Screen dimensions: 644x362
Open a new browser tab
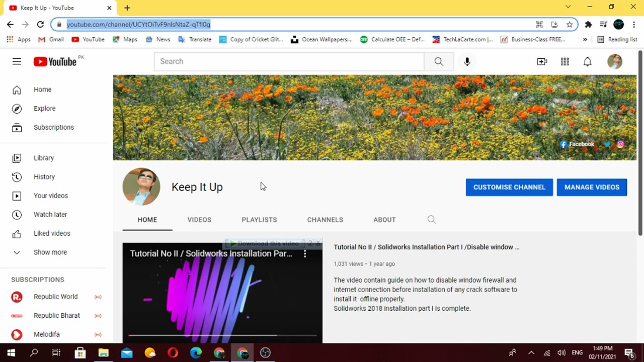(127, 8)
